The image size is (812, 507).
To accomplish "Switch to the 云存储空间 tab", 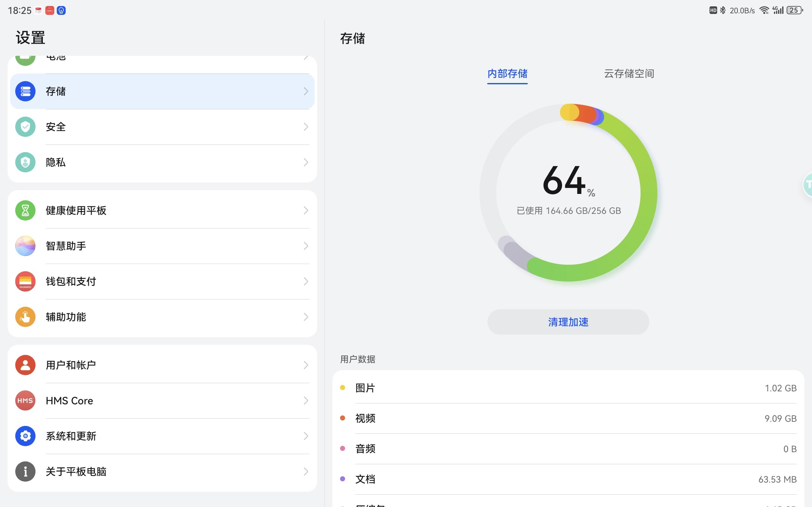I will pyautogui.click(x=629, y=74).
